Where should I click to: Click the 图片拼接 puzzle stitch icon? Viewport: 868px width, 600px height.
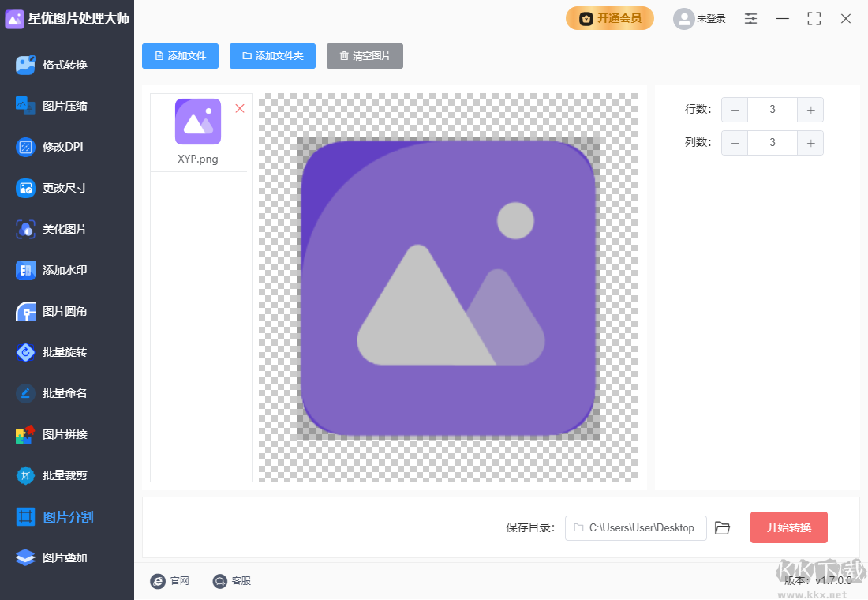[x=25, y=434]
